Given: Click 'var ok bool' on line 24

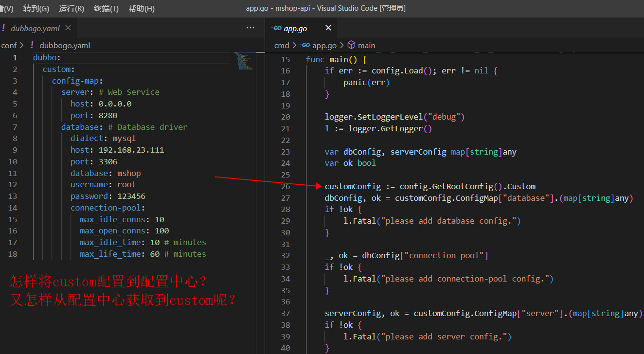Looking at the screenshot, I should [x=350, y=163].
